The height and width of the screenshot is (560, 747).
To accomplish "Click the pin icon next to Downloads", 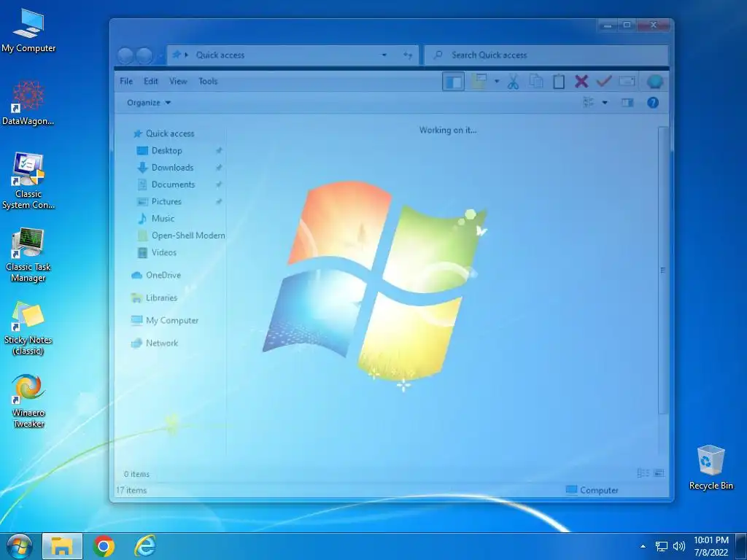I will pyautogui.click(x=219, y=168).
